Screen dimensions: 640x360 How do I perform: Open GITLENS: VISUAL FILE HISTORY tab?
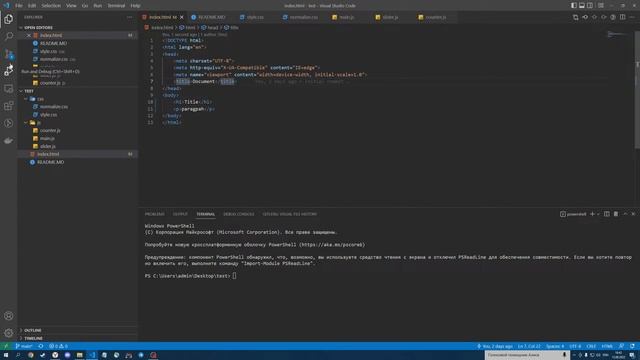(289, 214)
